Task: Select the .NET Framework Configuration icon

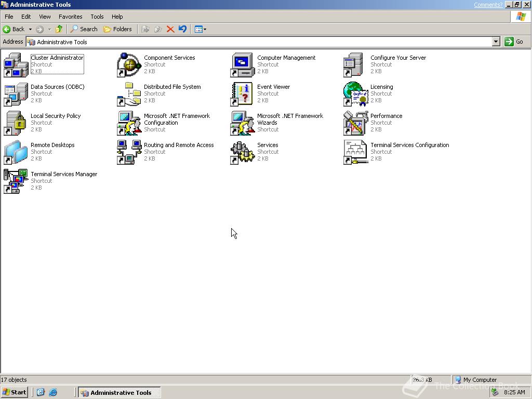Action: 129,123
